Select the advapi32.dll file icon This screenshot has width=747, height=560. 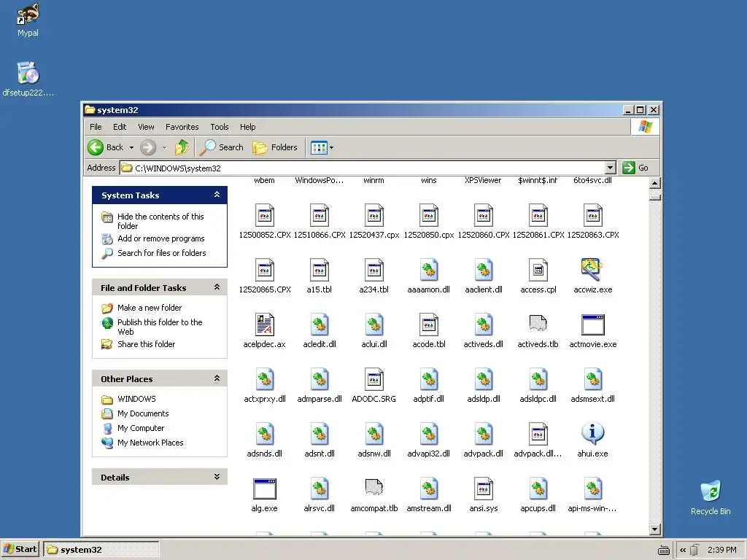click(429, 434)
